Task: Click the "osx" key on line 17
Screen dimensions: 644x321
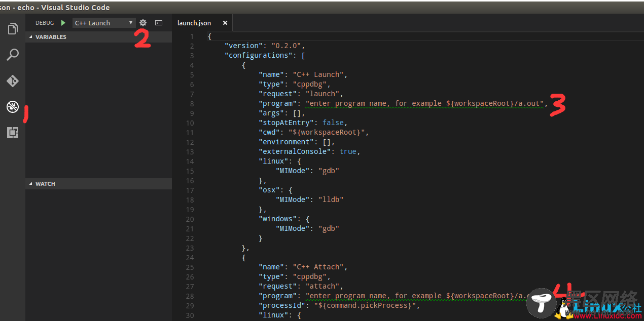Action: pyautogui.click(x=269, y=190)
